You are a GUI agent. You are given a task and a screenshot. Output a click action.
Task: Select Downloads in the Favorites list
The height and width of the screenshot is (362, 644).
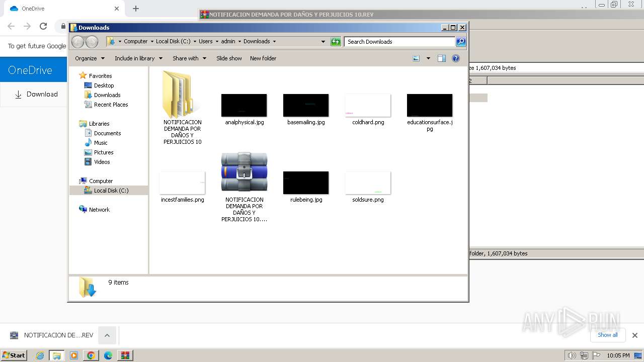[x=107, y=95]
